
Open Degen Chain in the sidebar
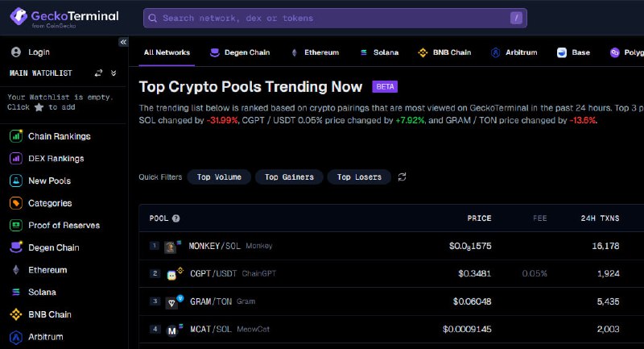(x=53, y=247)
